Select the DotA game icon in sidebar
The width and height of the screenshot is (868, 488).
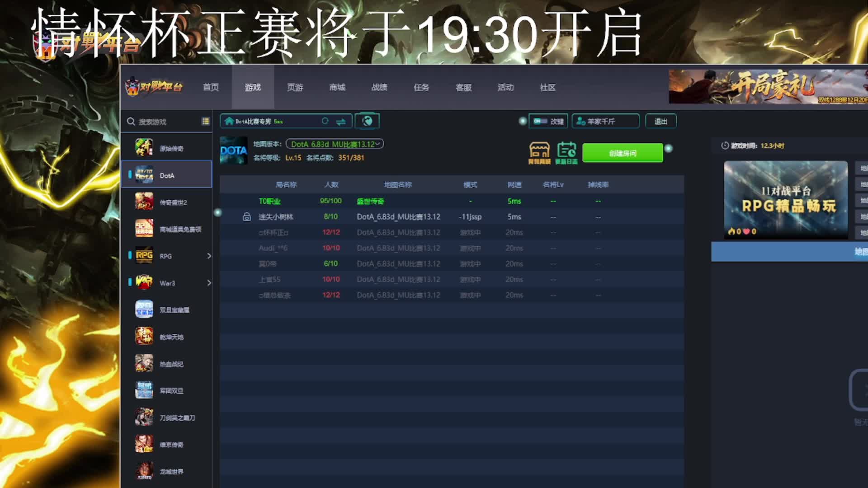click(x=144, y=175)
